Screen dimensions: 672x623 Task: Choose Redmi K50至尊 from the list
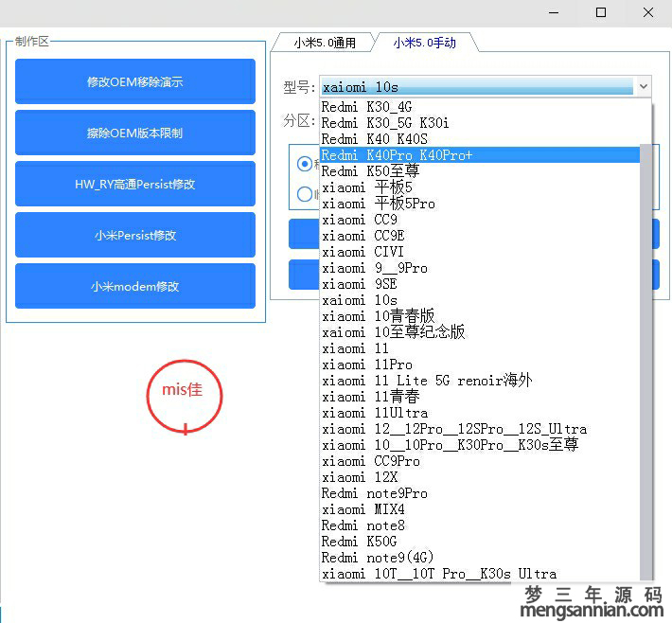click(480, 171)
